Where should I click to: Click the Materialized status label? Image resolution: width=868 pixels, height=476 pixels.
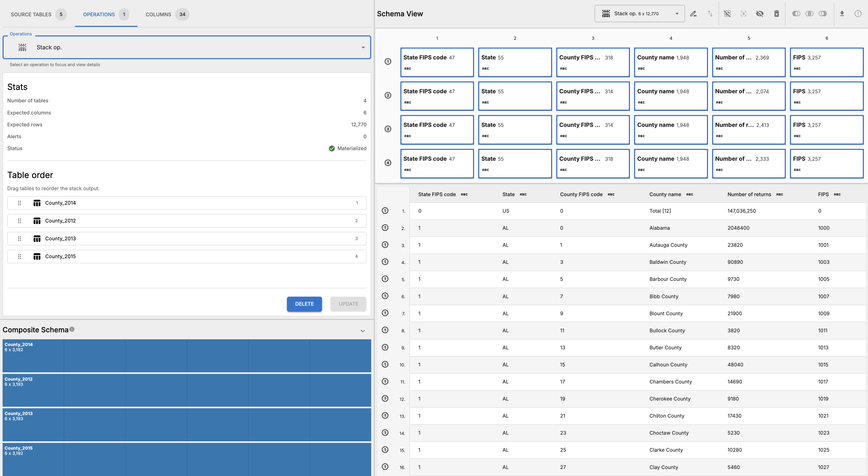[x=352, y=149]
